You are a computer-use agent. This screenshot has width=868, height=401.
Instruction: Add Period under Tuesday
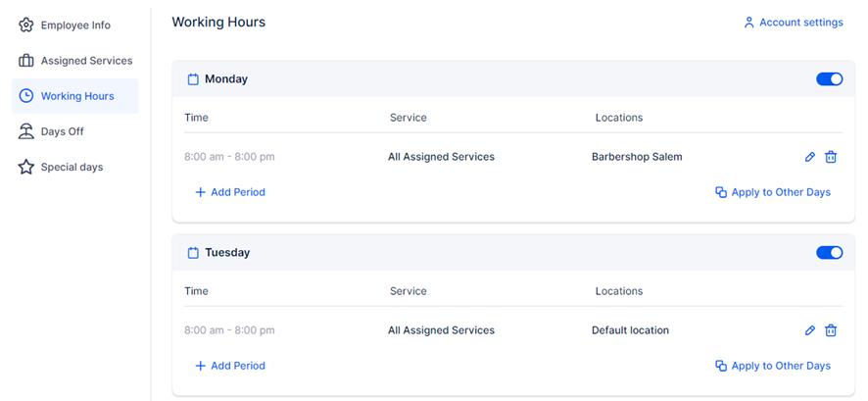pos(230,366)
